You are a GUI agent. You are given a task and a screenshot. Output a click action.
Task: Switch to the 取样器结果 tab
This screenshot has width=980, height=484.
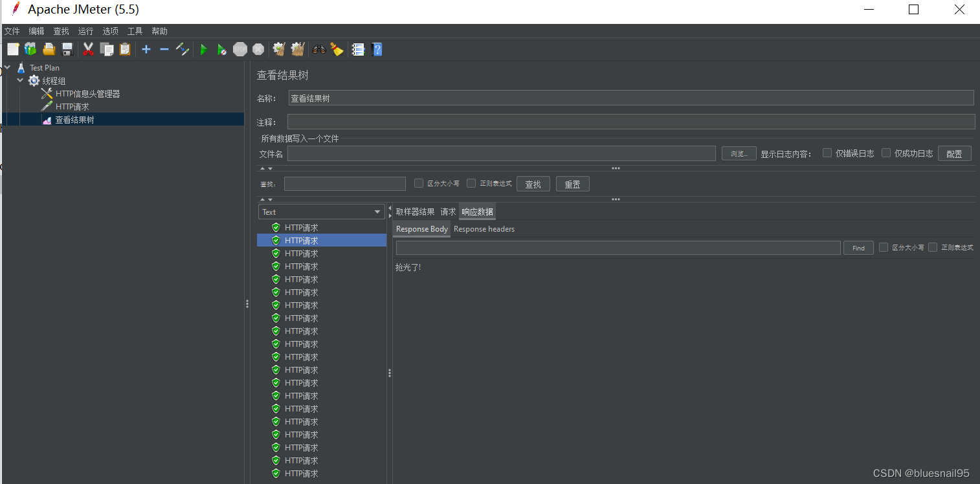pos(416,212)
